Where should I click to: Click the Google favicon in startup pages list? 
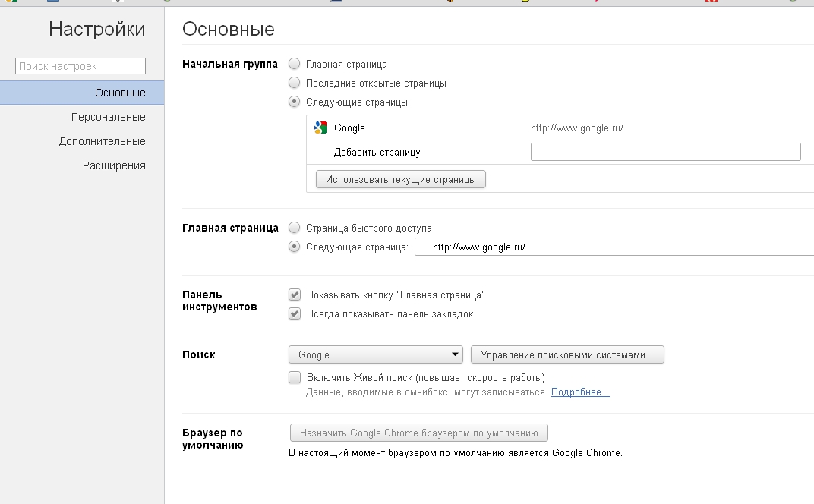[320, 128]
